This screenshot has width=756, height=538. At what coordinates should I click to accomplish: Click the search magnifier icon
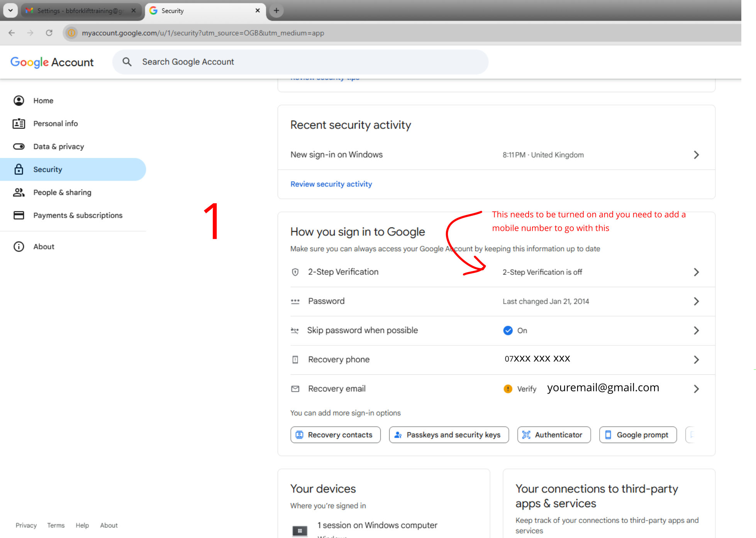127,62
